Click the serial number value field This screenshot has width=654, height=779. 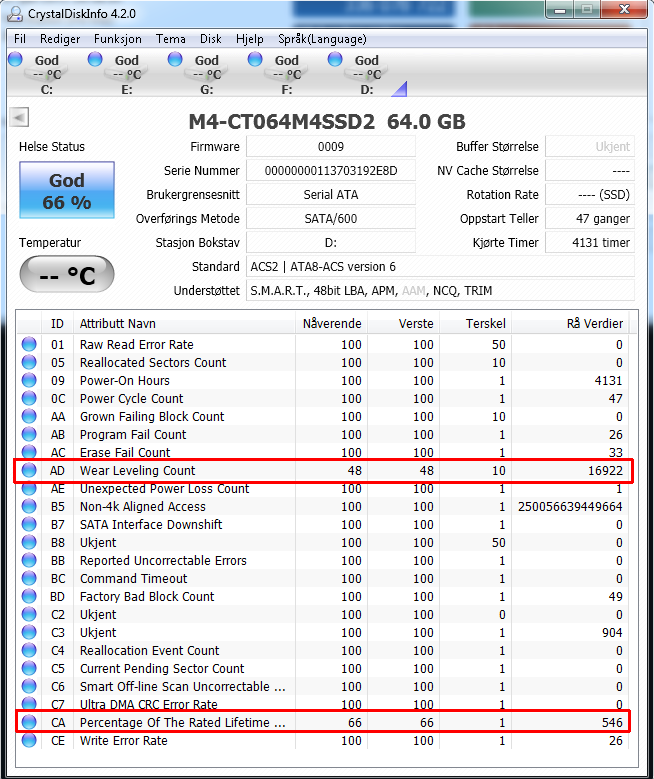coord(331,170)
